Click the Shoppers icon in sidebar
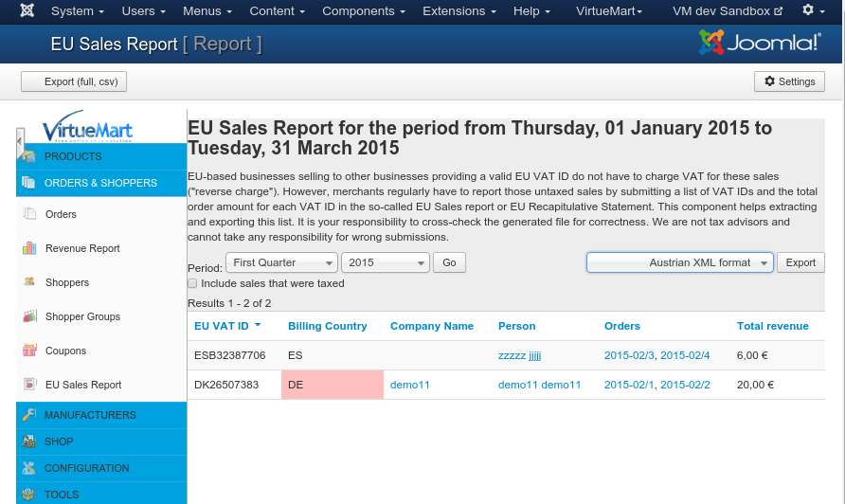Viewport: 845px width, 504px height. [28, 282]
